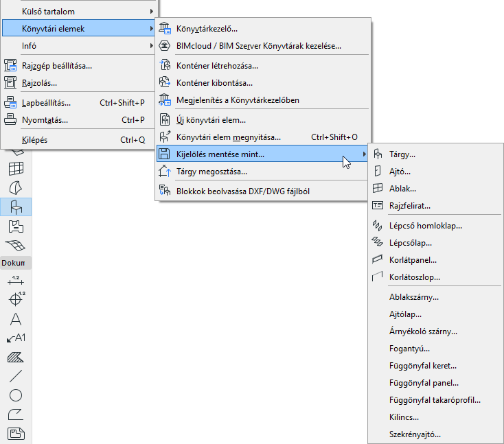Expand the Könyvtári elemek submenu
Viewport: 504px width, 444px height.
[x=78, y=29]
